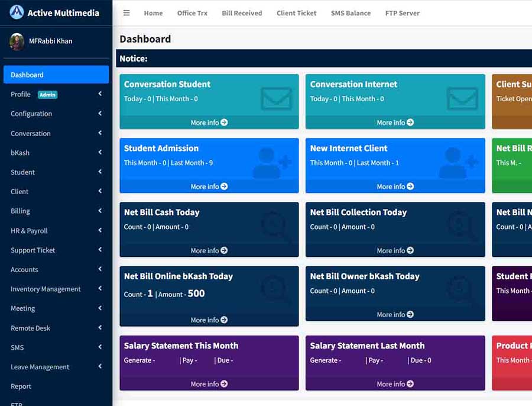Click arrow icon in Salary Statement Last Month More info
Screen dimensions: 532x406
pyautogui.click(x=410, y=384)
